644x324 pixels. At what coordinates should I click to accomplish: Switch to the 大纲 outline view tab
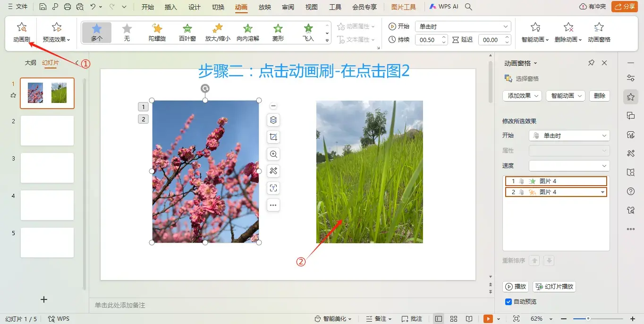(30, 62)
